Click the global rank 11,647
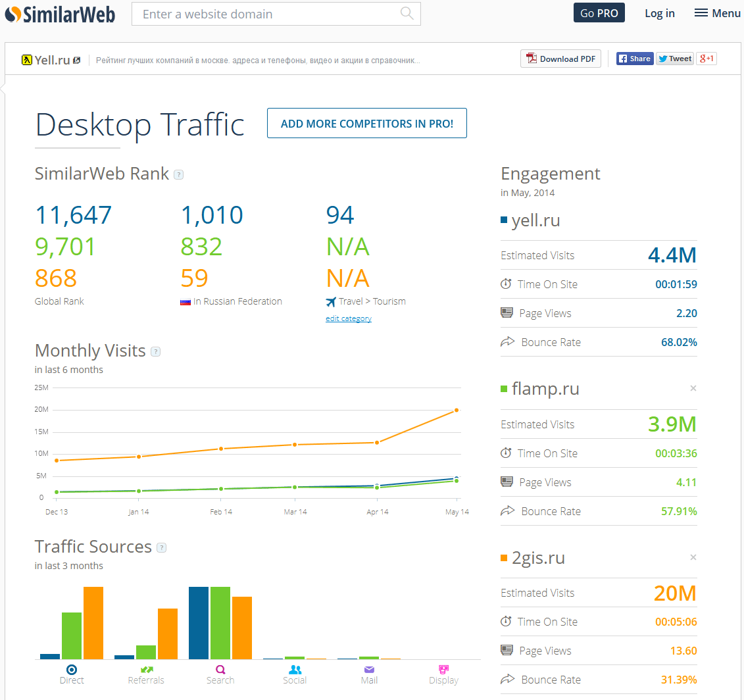 (74, 215)
